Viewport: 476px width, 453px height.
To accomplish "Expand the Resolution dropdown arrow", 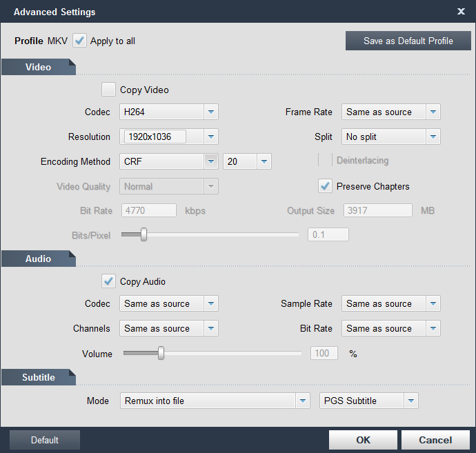I will (x=211, y=137).
